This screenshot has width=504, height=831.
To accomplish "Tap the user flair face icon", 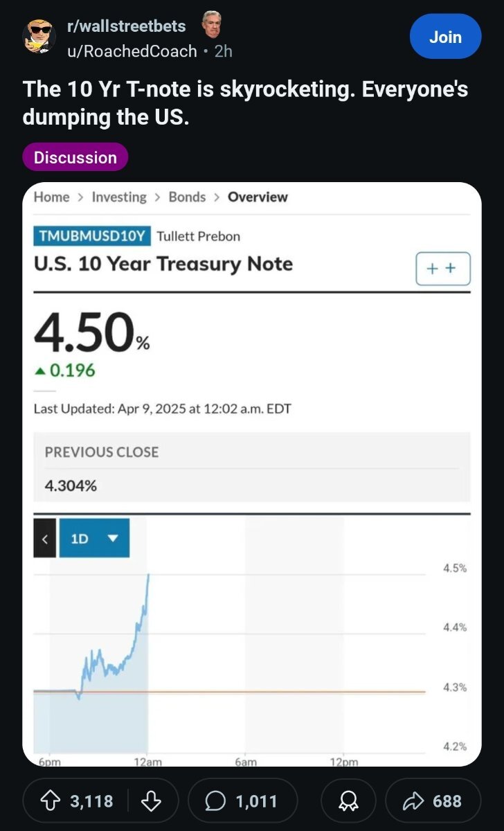I will point(211,26).
